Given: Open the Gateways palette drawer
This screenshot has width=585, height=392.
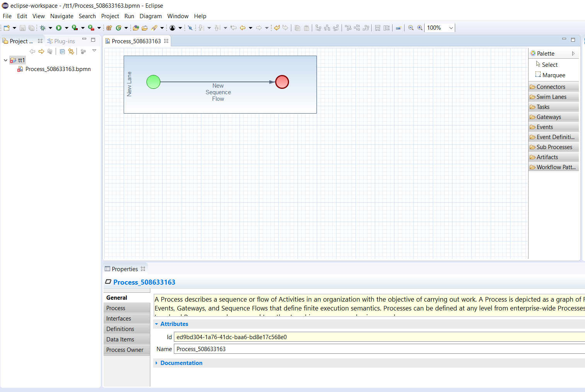Looking at the screenshot, I should (554, 117).
